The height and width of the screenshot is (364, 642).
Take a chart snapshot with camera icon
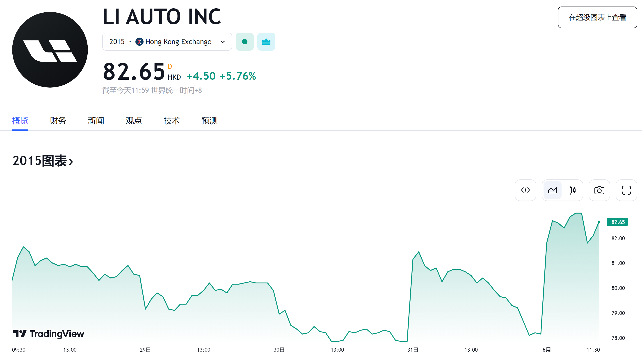click(x=599, y=190)
